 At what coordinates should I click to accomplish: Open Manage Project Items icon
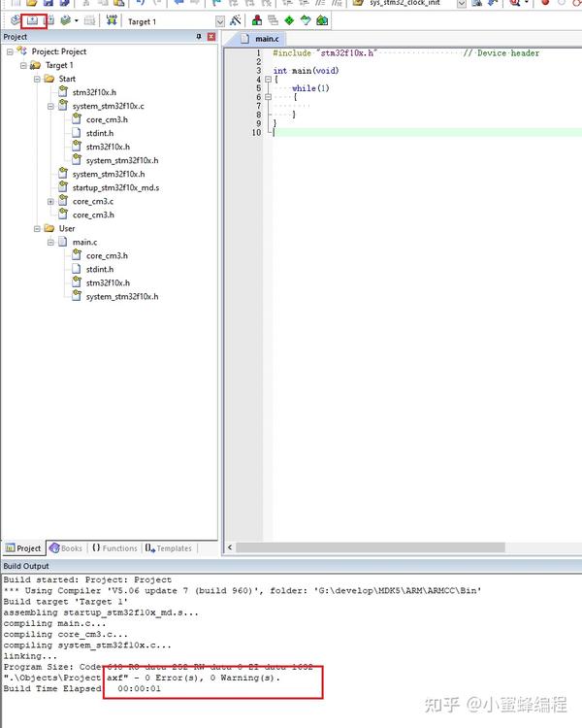(257, 20)
